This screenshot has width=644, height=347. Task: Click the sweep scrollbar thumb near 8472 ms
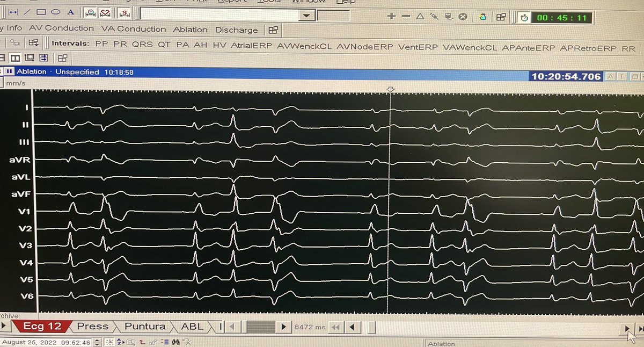click(261, 326)
